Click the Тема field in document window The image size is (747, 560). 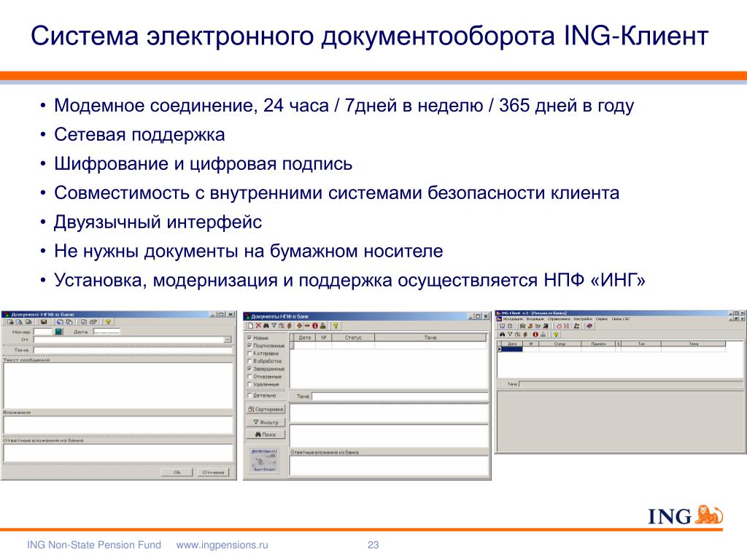click(x=133, y=350)
